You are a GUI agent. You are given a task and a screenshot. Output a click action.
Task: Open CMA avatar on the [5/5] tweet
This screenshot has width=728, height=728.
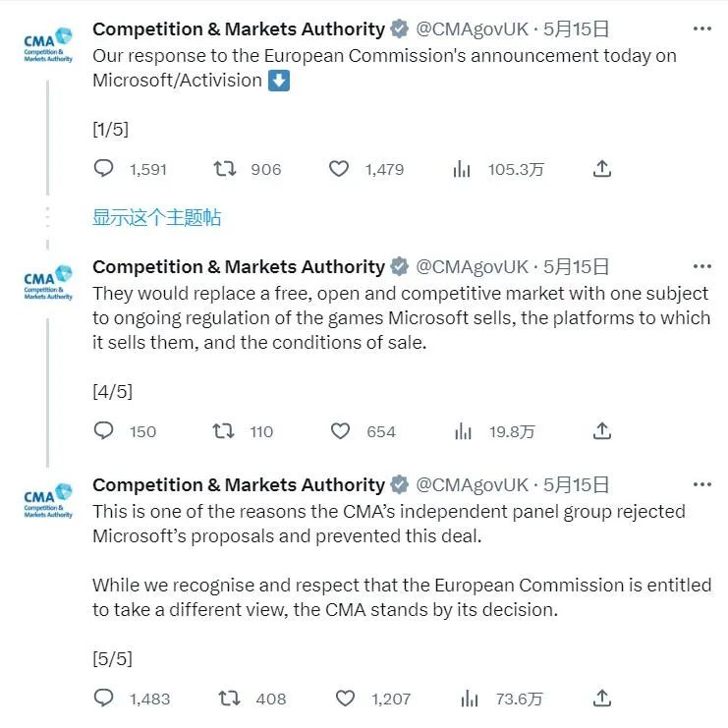coord(48,500)
